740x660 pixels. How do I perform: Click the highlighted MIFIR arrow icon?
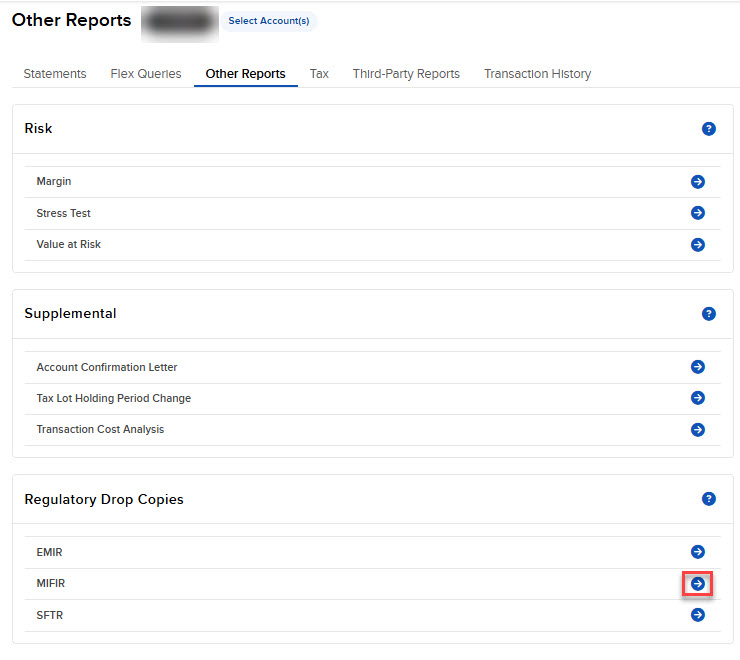click(697, 583)
